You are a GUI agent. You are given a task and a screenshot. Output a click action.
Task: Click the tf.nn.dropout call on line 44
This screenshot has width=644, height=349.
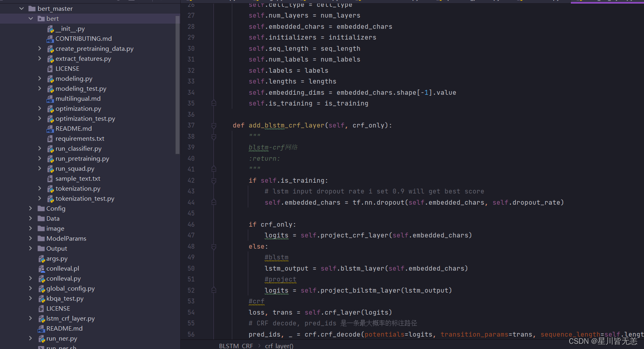pyautogui.click(x=379, y=203)
